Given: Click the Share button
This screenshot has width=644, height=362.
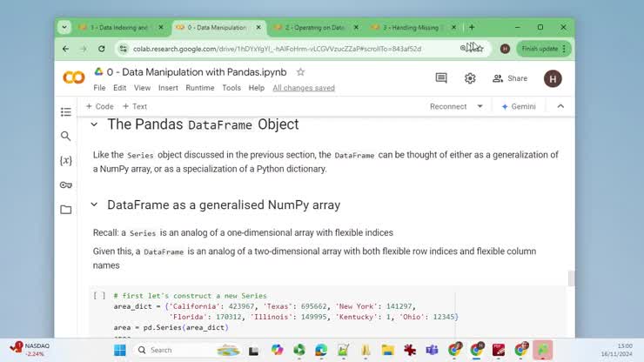Looking at the screenshot, I should pos(510,78).
